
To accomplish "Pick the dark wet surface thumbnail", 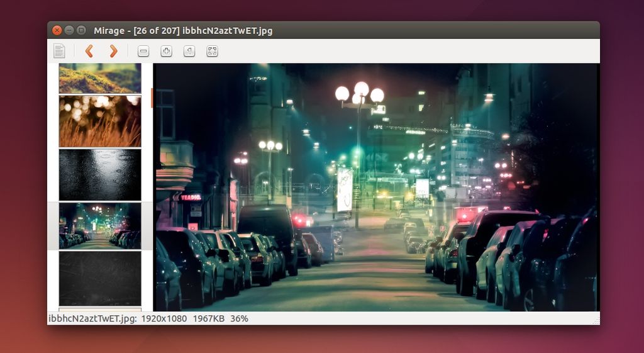I will click(100, 174).
